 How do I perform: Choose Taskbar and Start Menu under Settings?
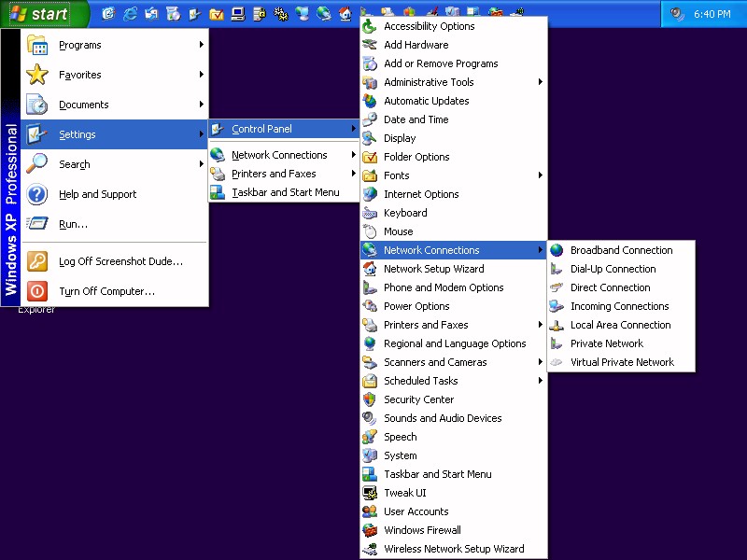285,192
